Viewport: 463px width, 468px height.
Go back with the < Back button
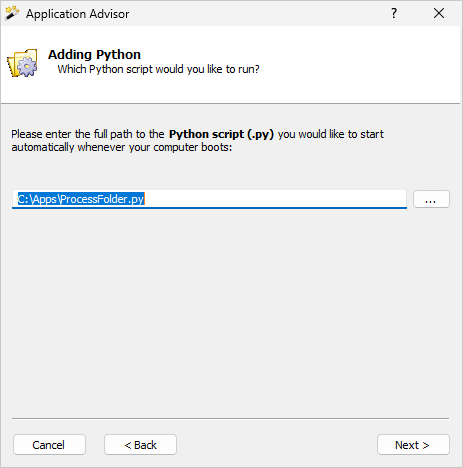140,445
